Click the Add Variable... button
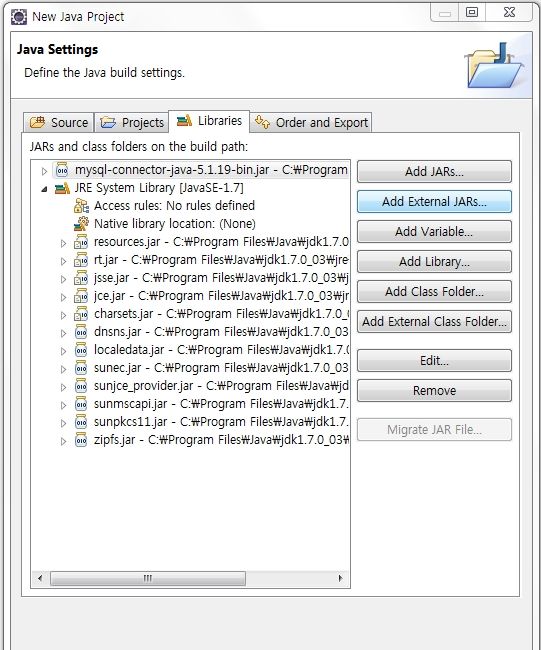Image resolution: width=541 pixels, height=650 pixels. click(x=434, y=231)
